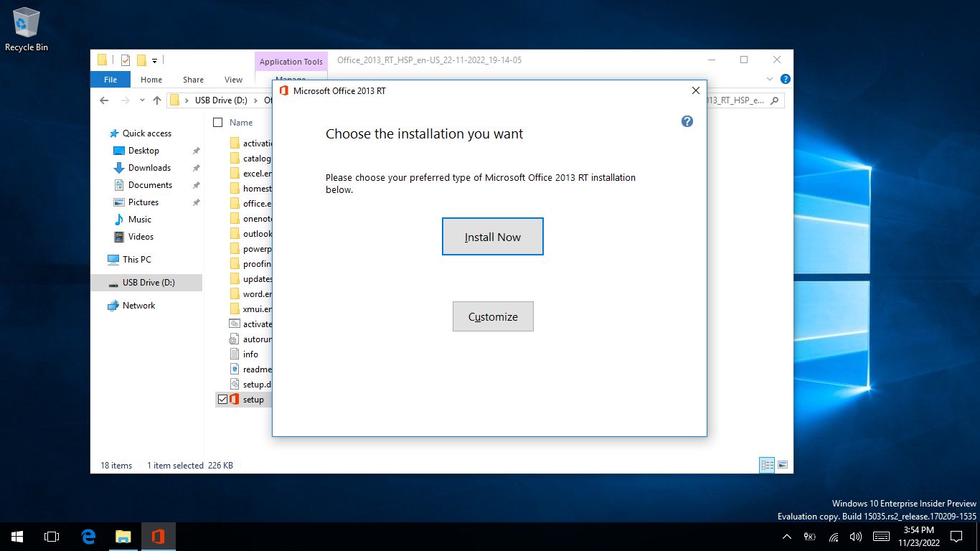Select Music in navigation pane
The image size is (980, 551).
point(140,220)
